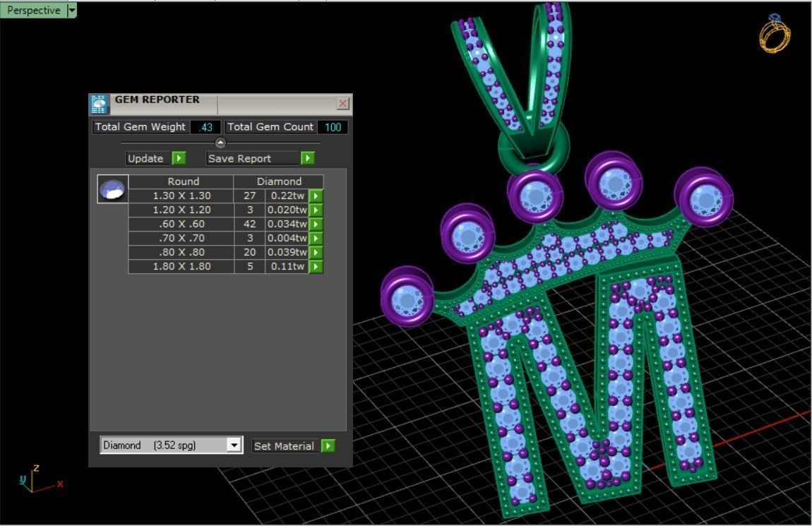Click the Diamond column header

tap(279, 181)
